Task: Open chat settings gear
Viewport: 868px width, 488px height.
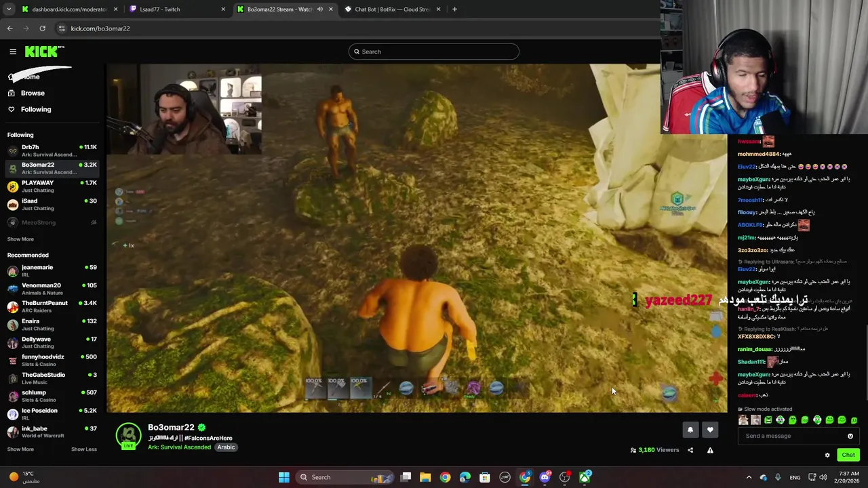Action: [x=827, y=455]
